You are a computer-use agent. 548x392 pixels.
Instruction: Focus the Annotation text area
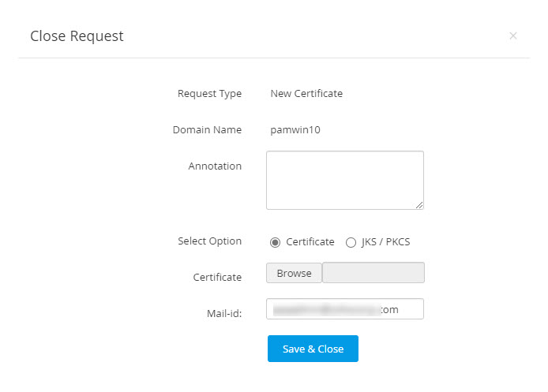click(344, 180)
